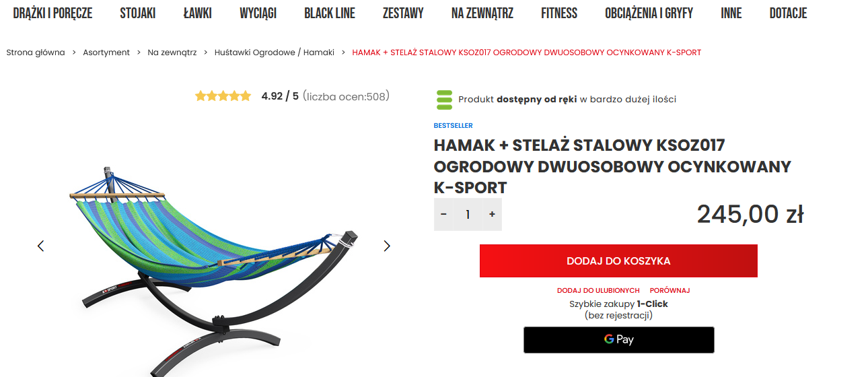The image size is (868, 377).
Task: Click the Dodaj do ulubionych link
Action: [x=598, y=291]
